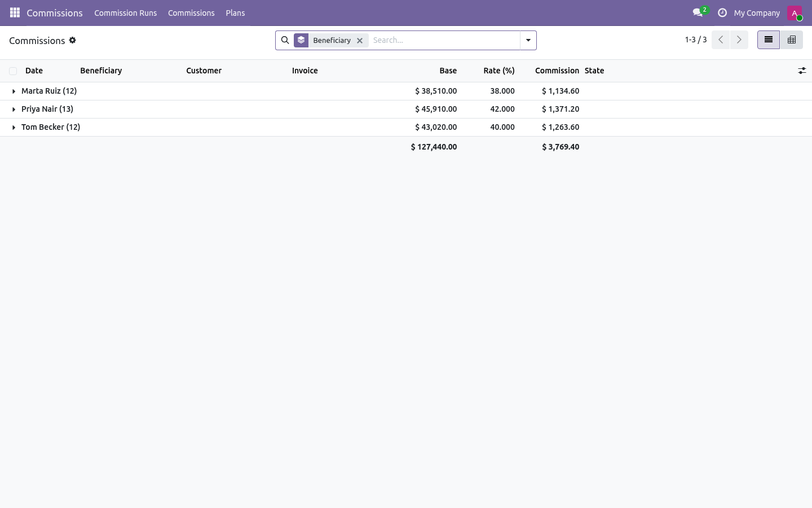Click the $ 127,440.00 base total

coord(434,147)
